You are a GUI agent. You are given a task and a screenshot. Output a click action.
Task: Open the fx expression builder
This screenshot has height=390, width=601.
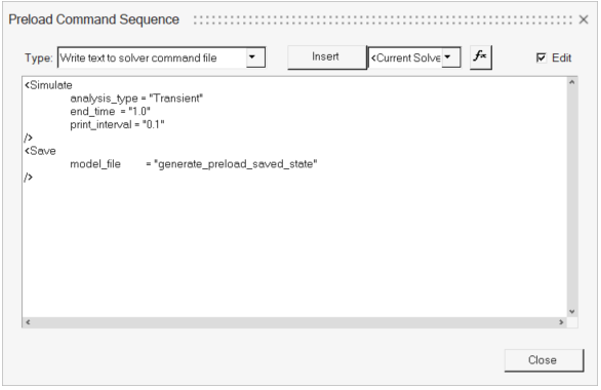(481, 57)
